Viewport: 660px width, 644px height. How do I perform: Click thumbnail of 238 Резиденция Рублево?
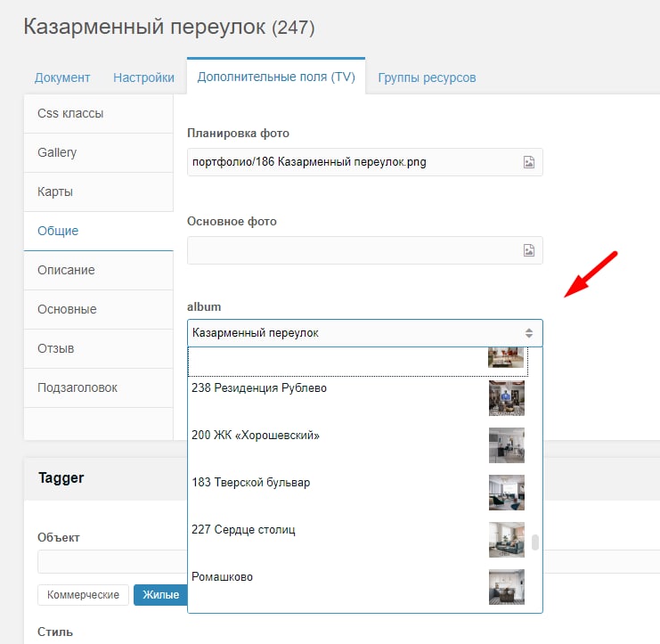(x=507, y=398)
